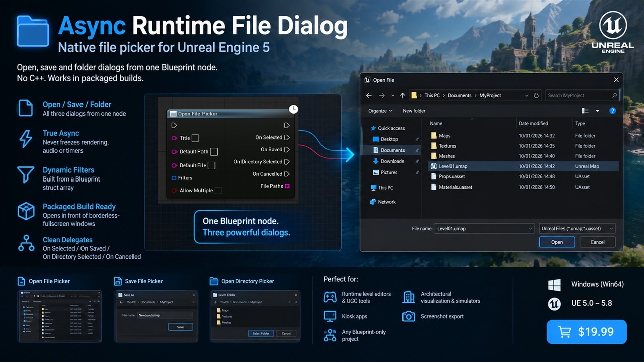Click the Save button in Save As thumbnail

click(x=180, y=327)
